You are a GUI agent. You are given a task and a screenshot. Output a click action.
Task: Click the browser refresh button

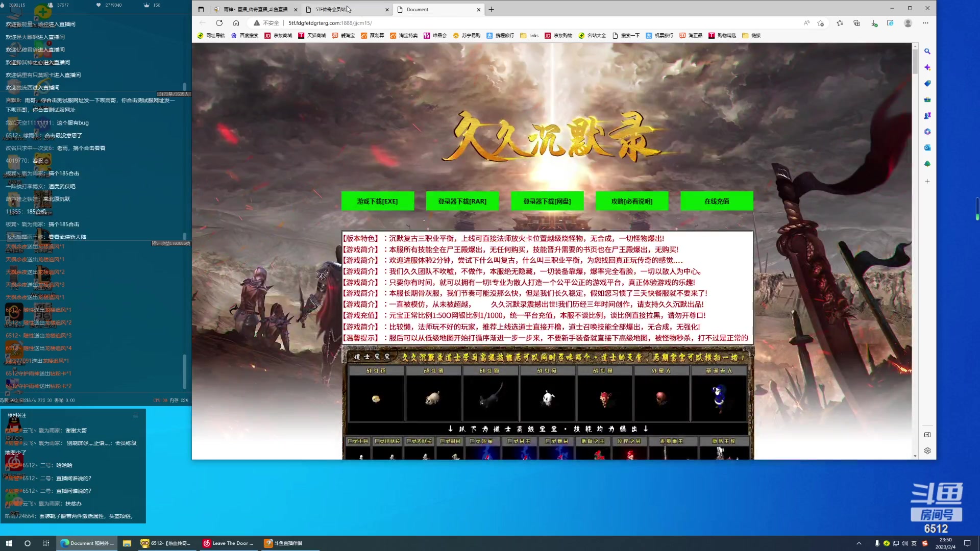219,23
